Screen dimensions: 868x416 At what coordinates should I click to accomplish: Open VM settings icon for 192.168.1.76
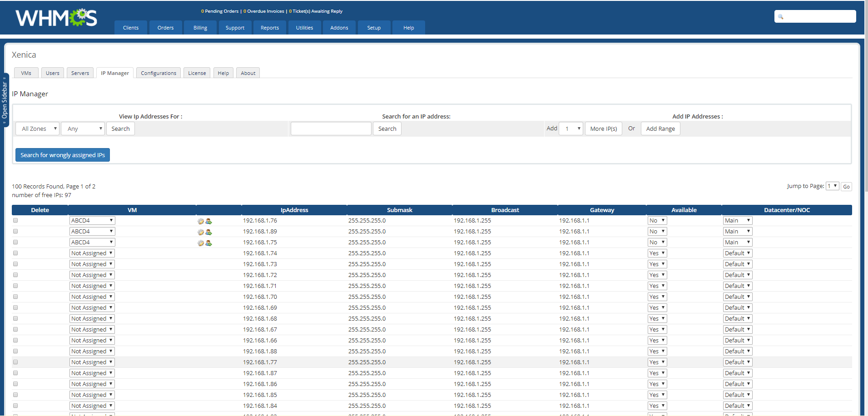click(201, 221)
